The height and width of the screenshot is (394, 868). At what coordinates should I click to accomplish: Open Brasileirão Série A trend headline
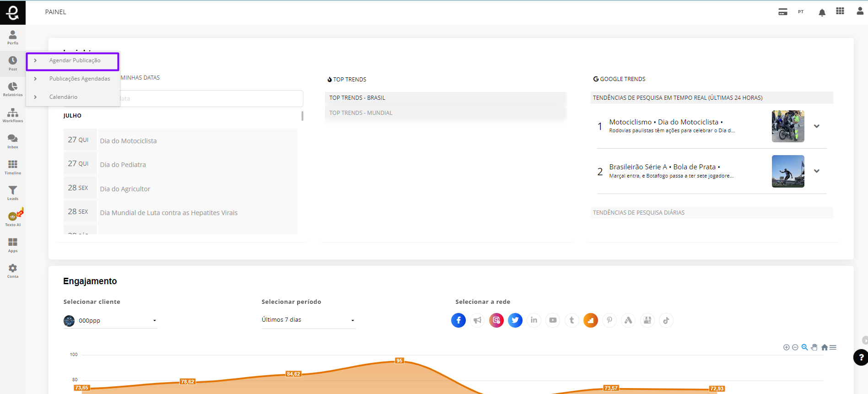(664, 167)
